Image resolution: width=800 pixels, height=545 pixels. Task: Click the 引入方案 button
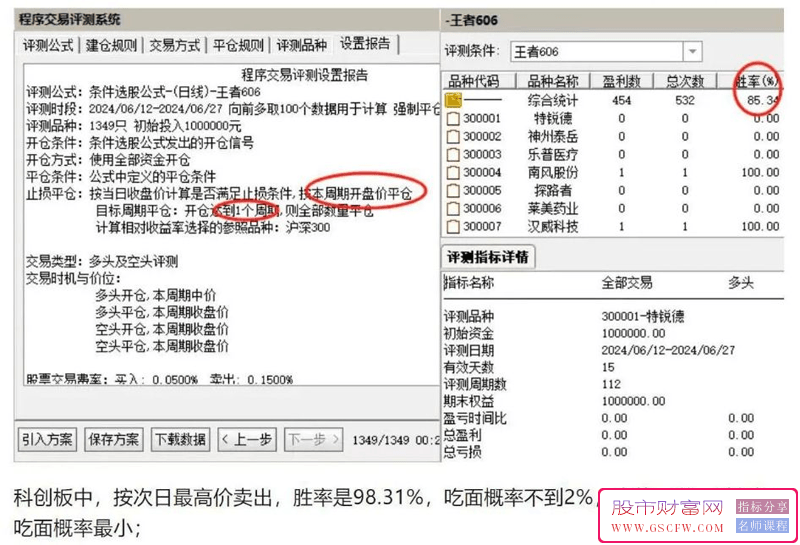coord(47,439)
